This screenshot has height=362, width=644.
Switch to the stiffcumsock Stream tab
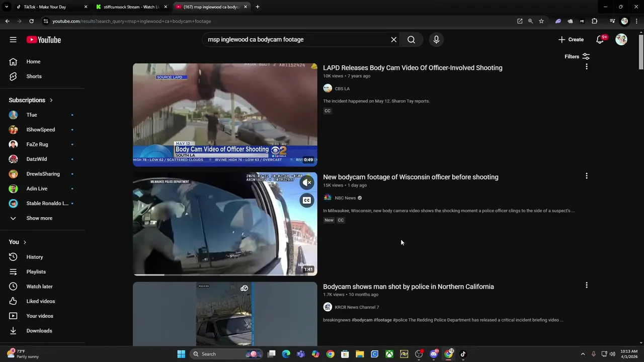tap(131, 7)
